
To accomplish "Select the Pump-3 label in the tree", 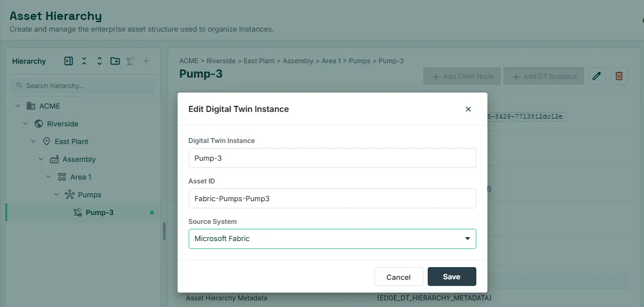I will 100,212.
